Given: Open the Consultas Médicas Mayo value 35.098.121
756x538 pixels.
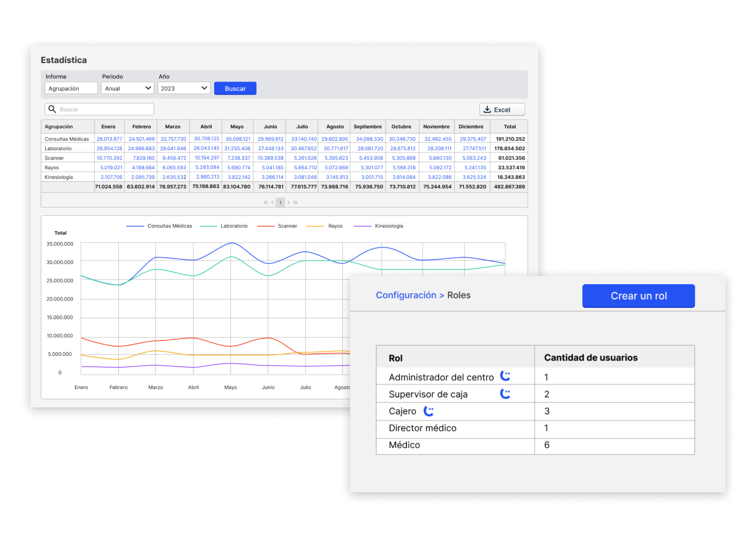Looking at the screenshot, I should click(238, 139).
